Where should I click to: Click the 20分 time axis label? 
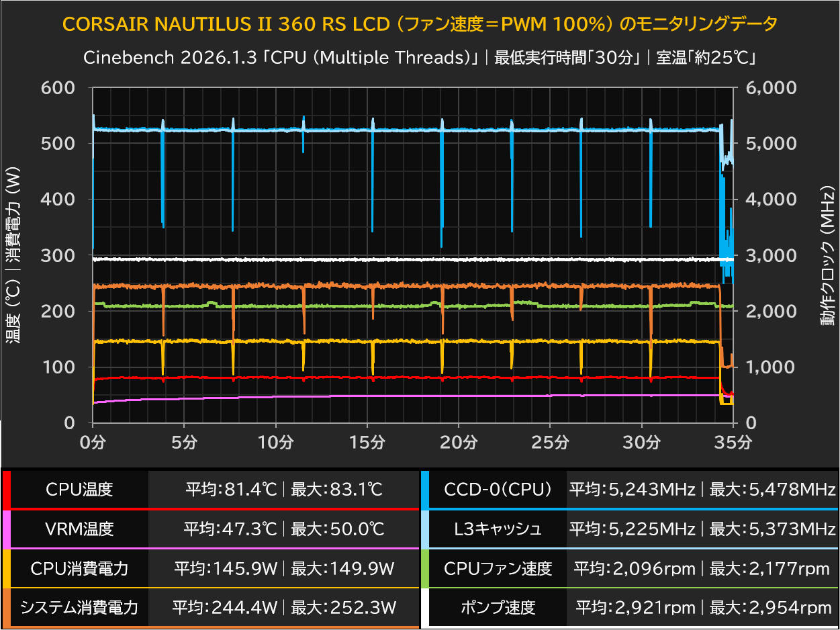(459, 442)
